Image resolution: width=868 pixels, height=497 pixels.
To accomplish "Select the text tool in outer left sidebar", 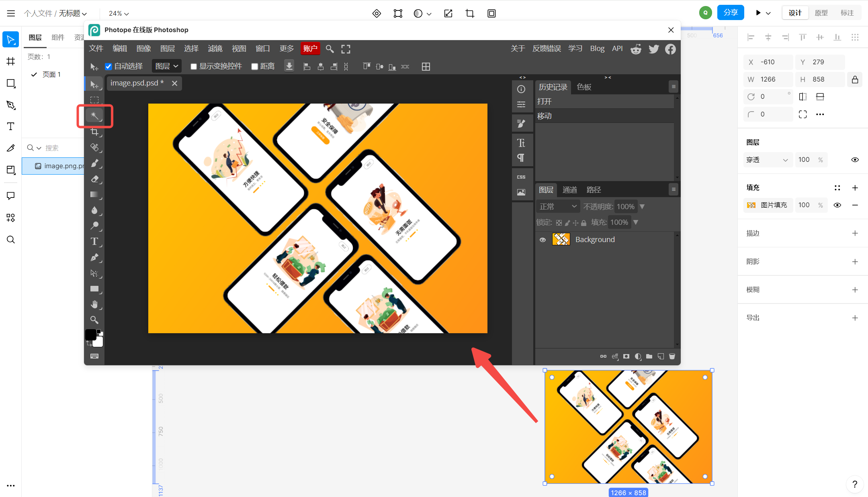I will point(11,126).
